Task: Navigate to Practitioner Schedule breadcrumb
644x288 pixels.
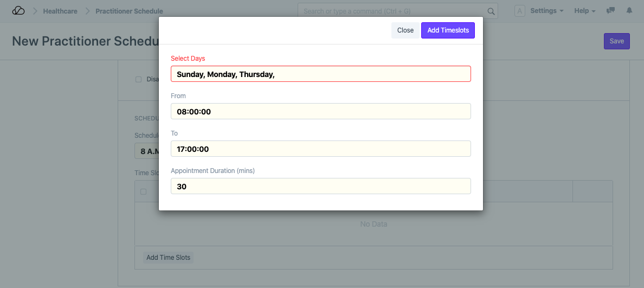Action: click(129, 11)
